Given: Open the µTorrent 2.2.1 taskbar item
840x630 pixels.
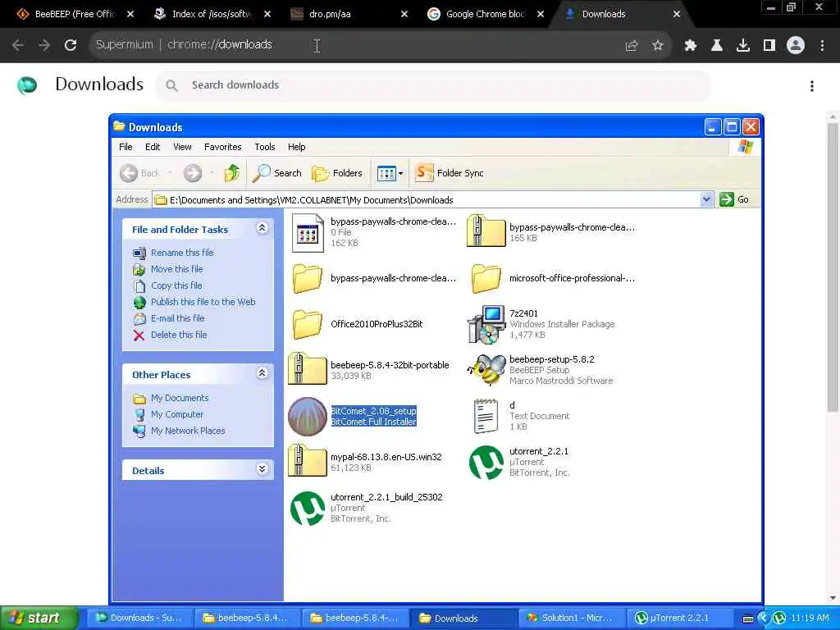Looking at the screenshot, I should 678,619.
